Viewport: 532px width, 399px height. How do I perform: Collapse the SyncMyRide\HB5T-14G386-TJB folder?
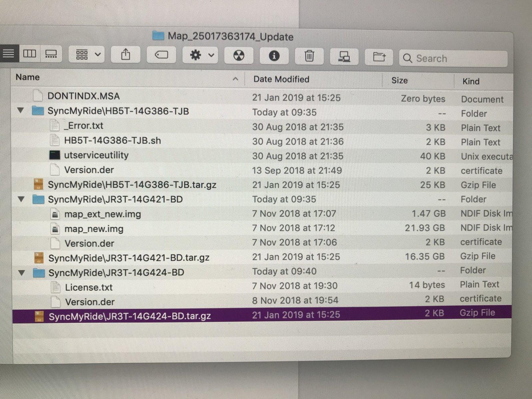21,111
